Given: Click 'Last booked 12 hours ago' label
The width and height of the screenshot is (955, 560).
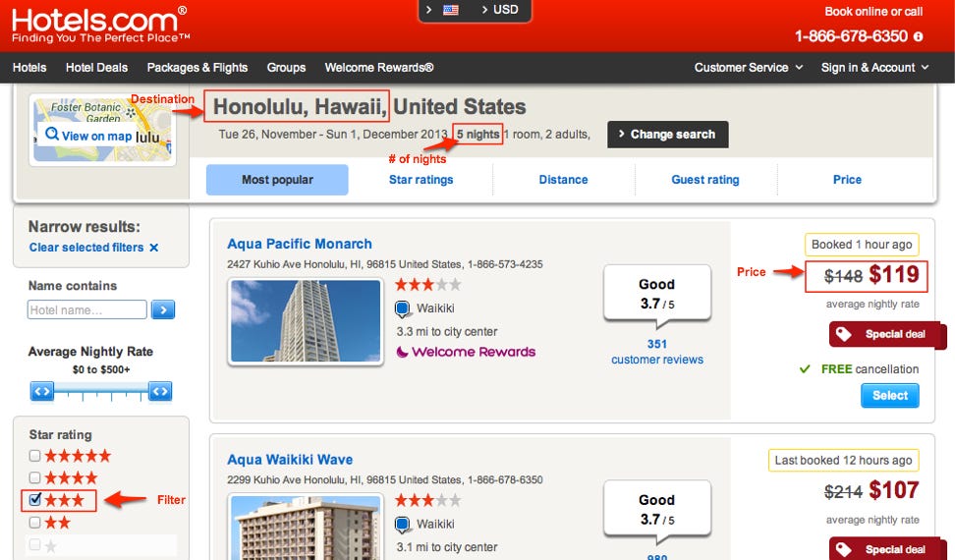Looking at the screenshot, I should point(843,460).
